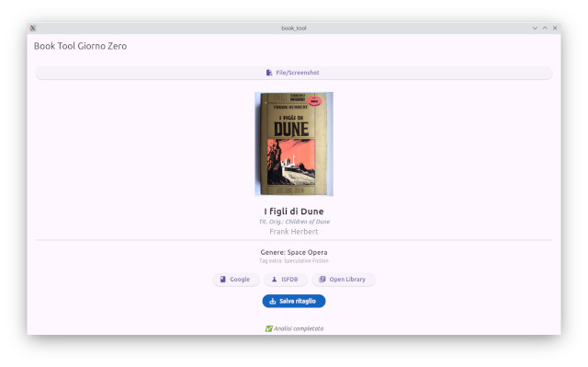Select the original title 'Children of Dune' line
Screen dimensions: 588x367
pos(294,222)
